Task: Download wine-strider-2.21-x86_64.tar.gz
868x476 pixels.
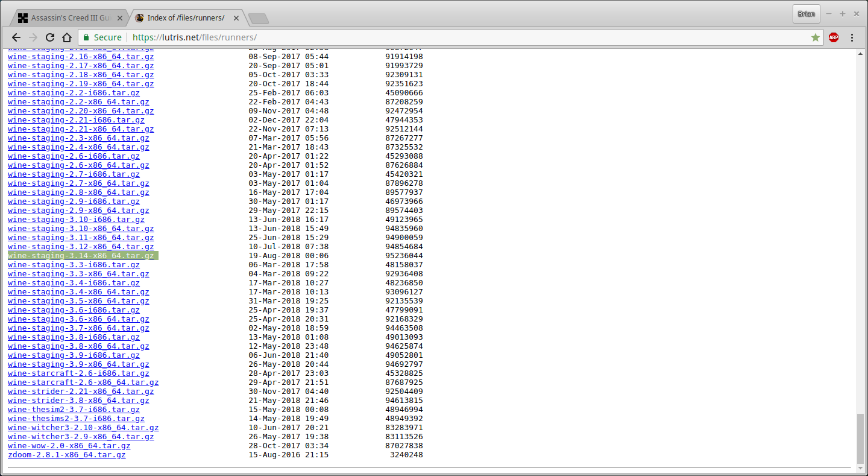Action: pos(81,392)
